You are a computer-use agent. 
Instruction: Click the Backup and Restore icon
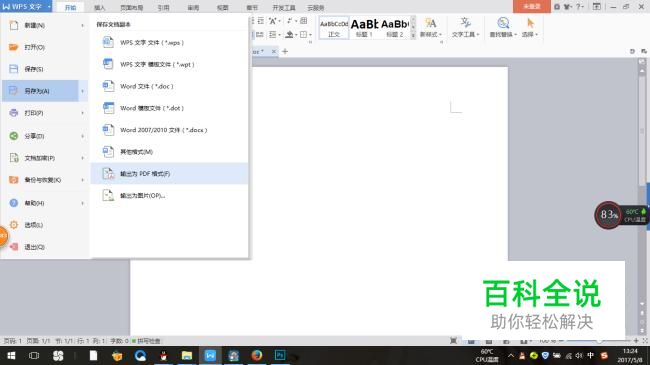pyautogui.click(x=14, y=180)
